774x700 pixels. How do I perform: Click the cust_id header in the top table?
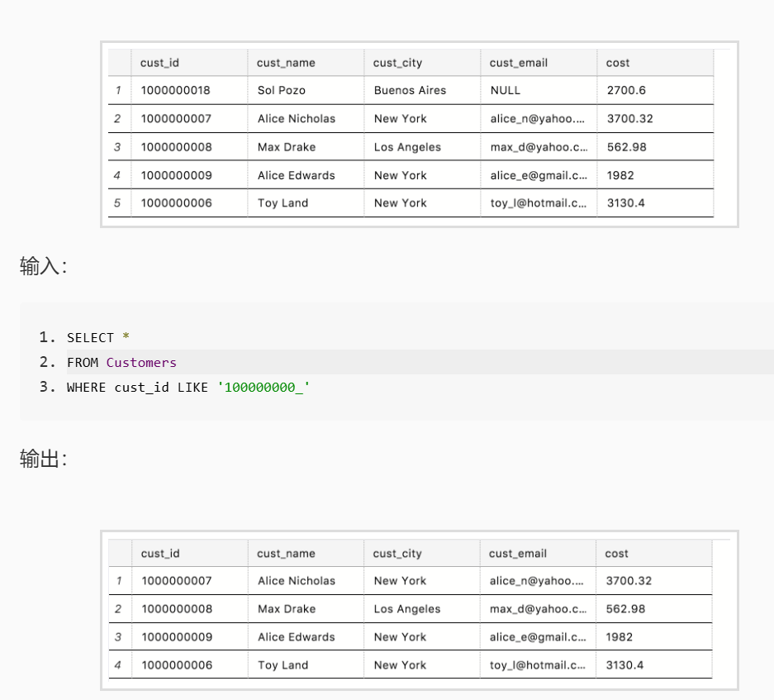[189, 63]
